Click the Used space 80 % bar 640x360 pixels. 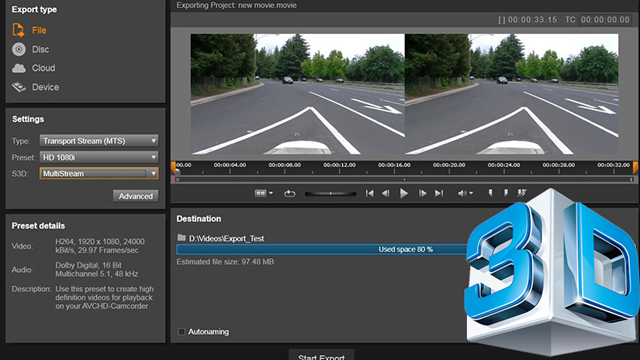[x=322, y=249]
